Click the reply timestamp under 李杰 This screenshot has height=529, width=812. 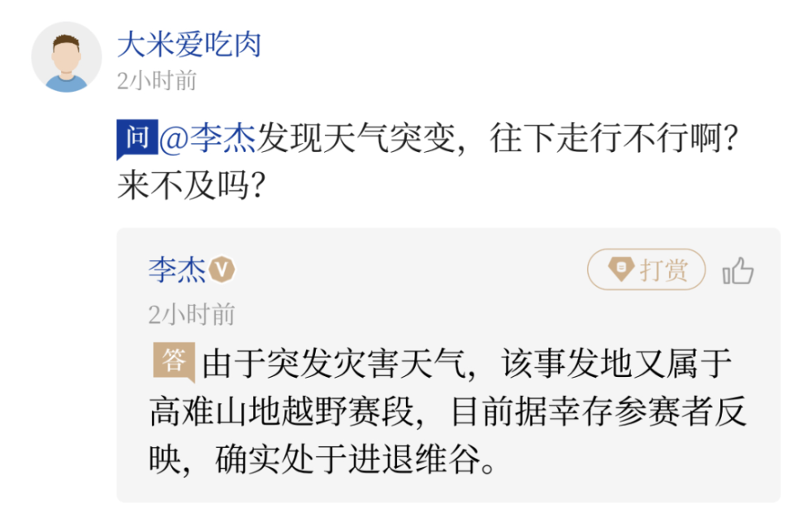pyautogui.click(x=192, y=314)
